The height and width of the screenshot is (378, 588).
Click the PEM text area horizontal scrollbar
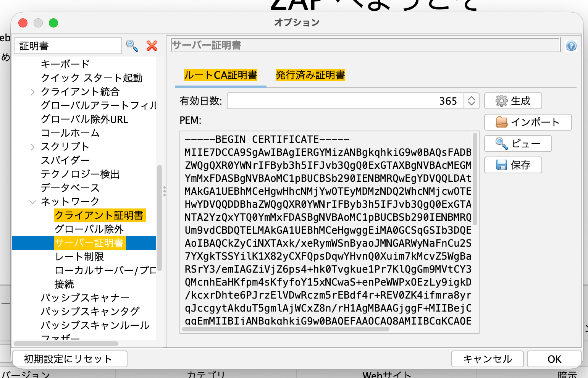coord(286,329)
